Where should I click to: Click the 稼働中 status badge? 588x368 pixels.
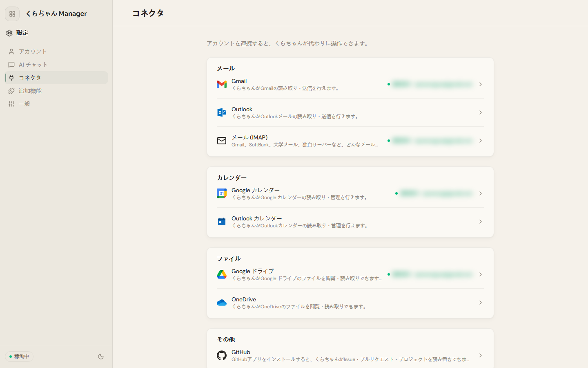(19, 357)
